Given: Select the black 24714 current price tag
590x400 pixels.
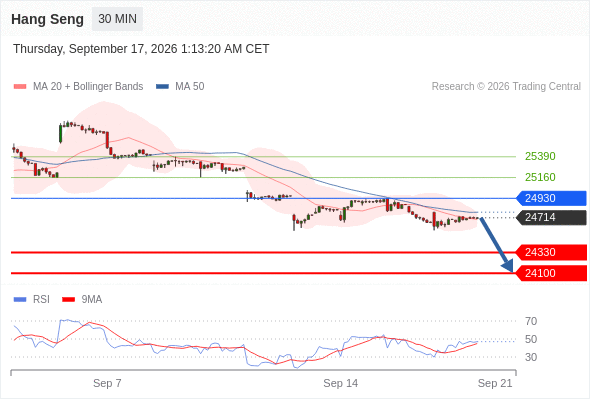Looking at the screenshot, I should click(x=551, y=217).
